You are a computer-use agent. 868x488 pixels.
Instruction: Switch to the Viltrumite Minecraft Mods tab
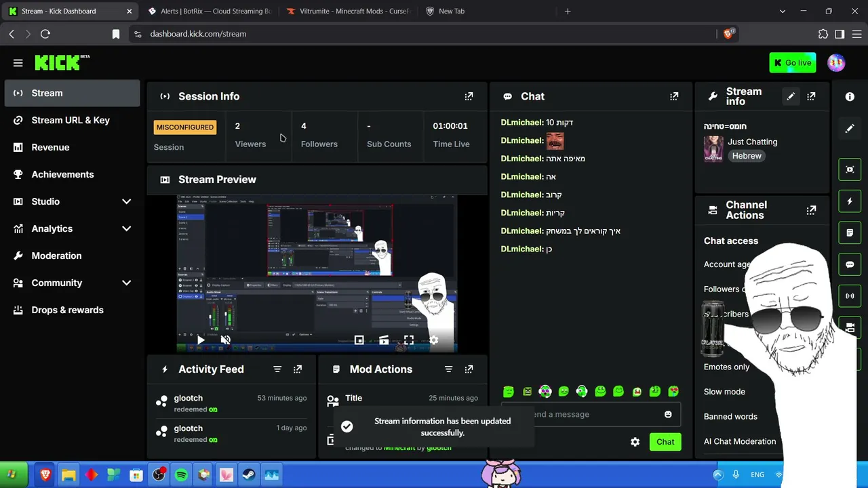pyautogui.click(x=348, y=12)
